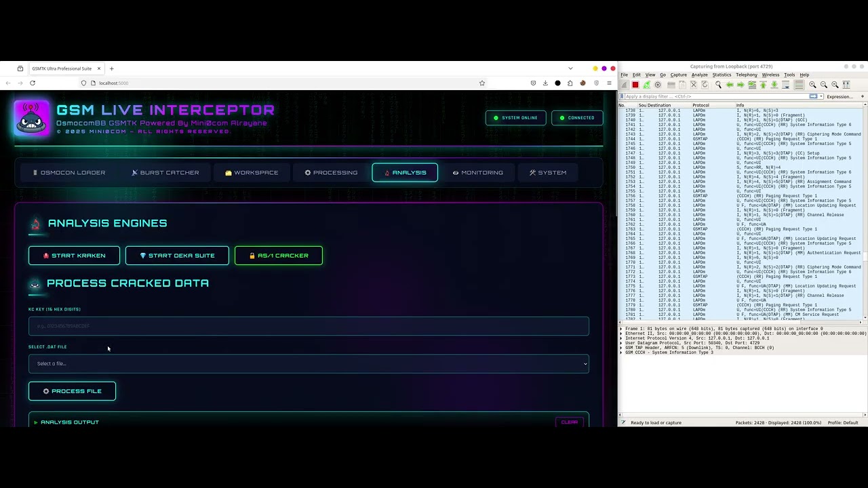Open the Wireshark Capture menu
868x488 pixels.
679,75
